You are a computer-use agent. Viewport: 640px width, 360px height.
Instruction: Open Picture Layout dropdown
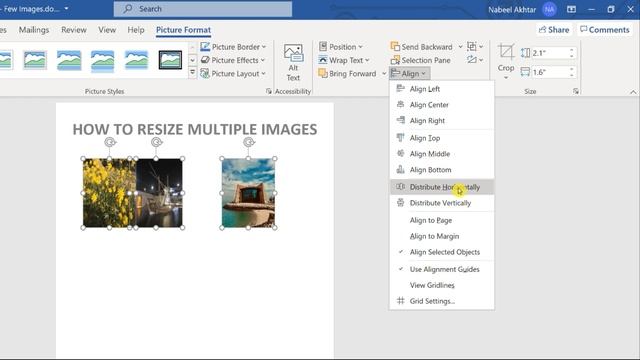click(233, 73)
